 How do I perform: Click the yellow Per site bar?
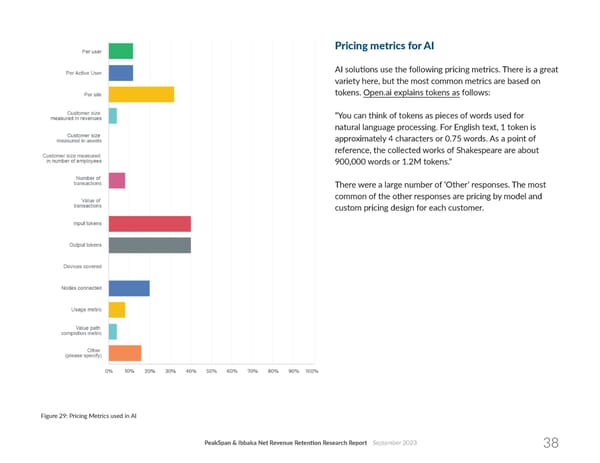(141, 94)
